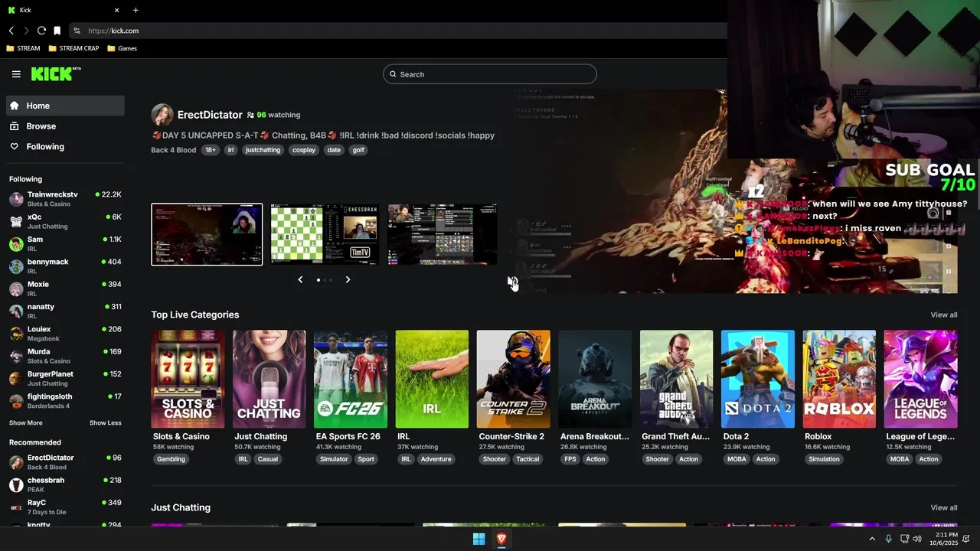Open Trainwreckstv avatar in Following
This screenshot has width=980, height=551.
pos(16,199)
